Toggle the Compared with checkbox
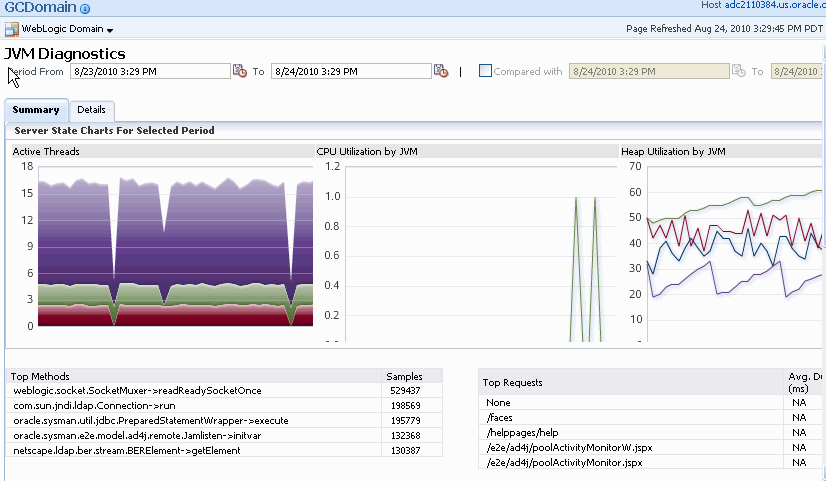 485,71
